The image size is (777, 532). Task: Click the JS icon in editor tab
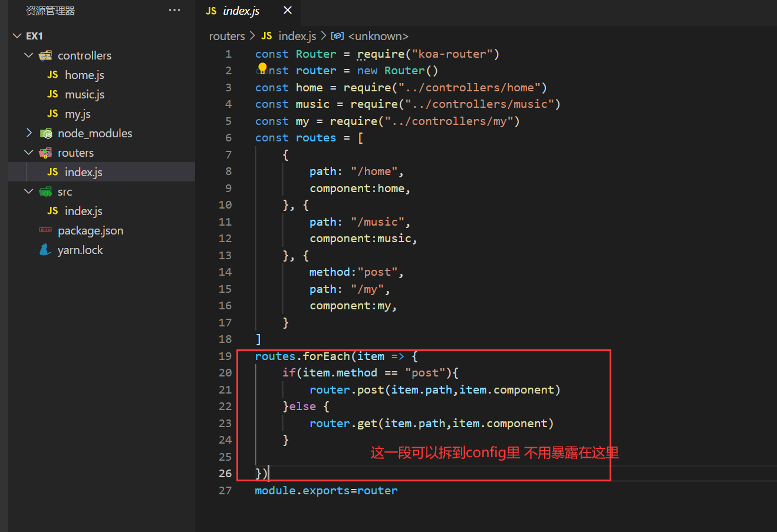tap(211, 11)
